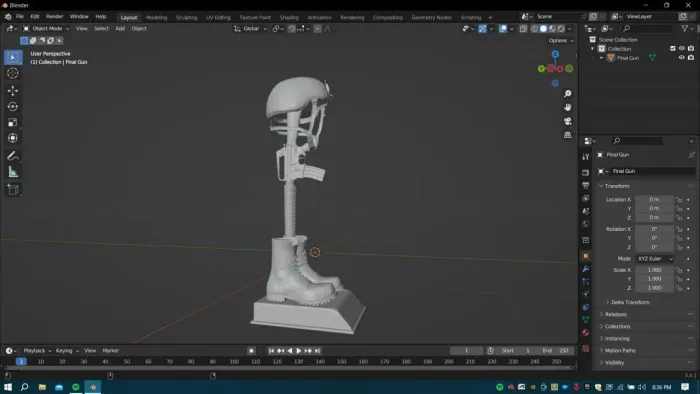Select the 3D Cursor tool

pos(12,73)
